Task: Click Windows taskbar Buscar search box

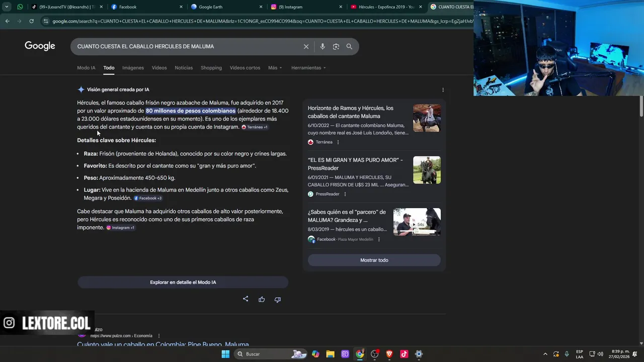Action: 271,354
